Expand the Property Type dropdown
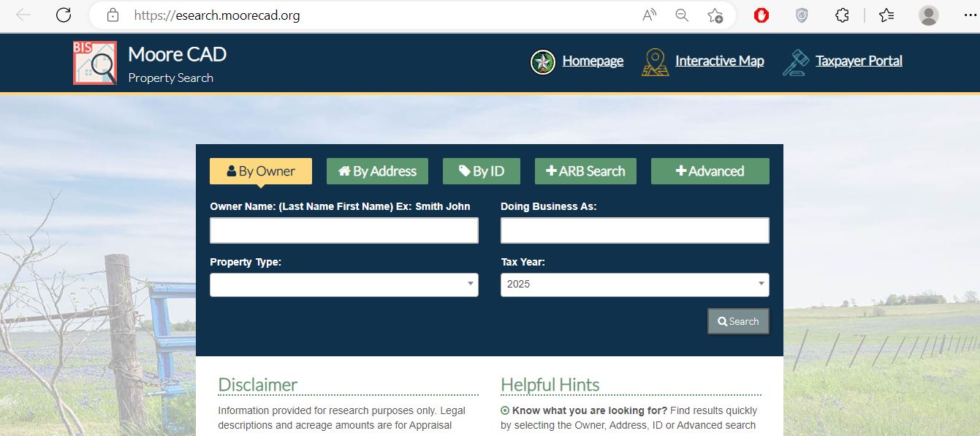Viewport: 980px width, 436px height. (x=343, y=285)
